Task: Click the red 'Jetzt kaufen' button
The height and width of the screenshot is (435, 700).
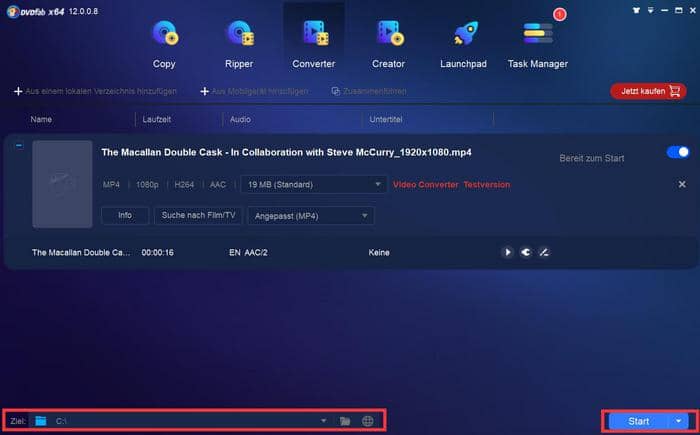Action: click(x=648, y=91)
